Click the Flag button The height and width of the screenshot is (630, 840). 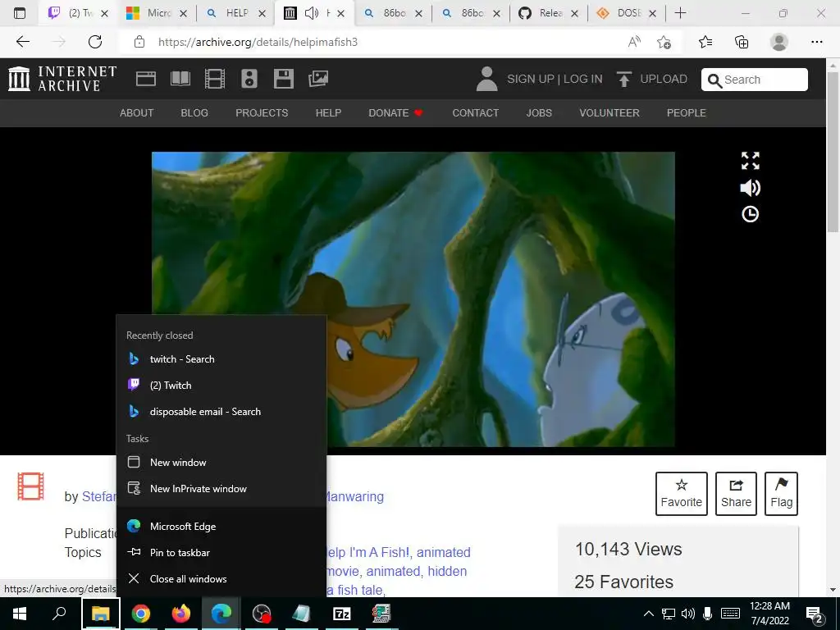781,493
